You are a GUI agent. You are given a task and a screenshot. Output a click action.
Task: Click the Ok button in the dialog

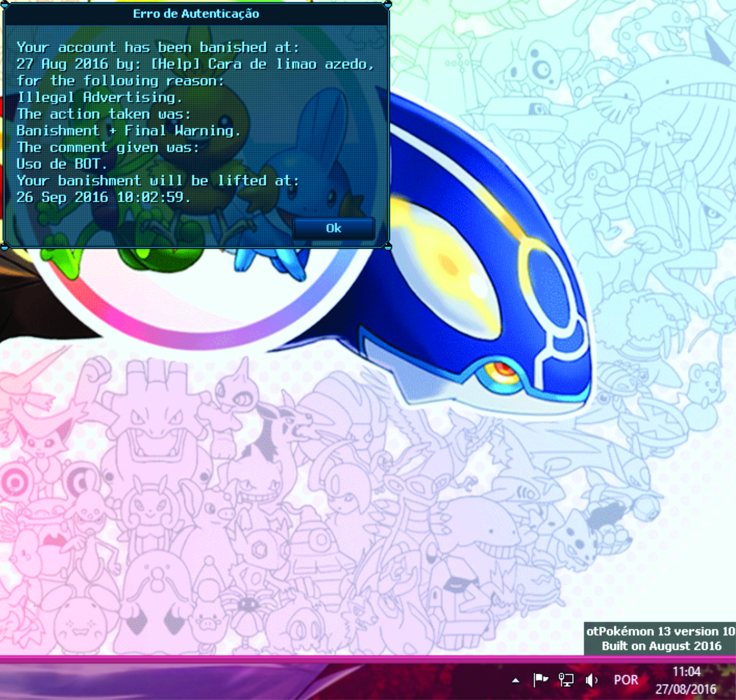click(x=334, y=228)
